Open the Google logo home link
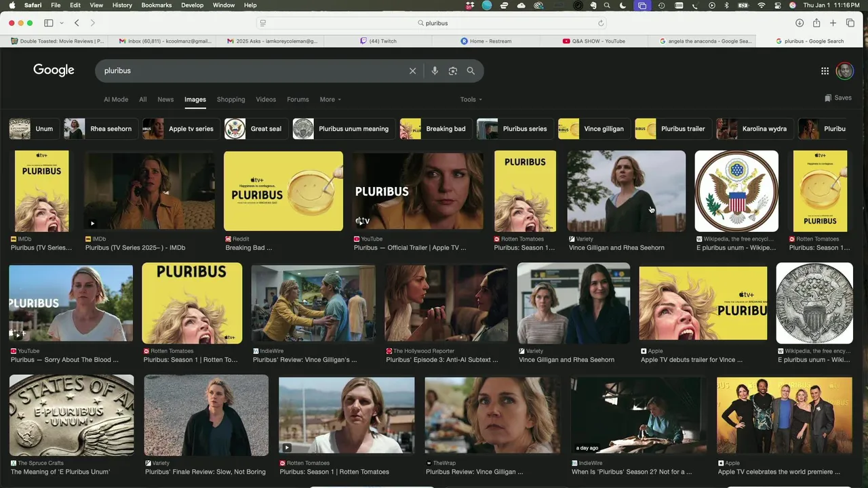Viewport: 868px width, 488px height. (54, 70)
